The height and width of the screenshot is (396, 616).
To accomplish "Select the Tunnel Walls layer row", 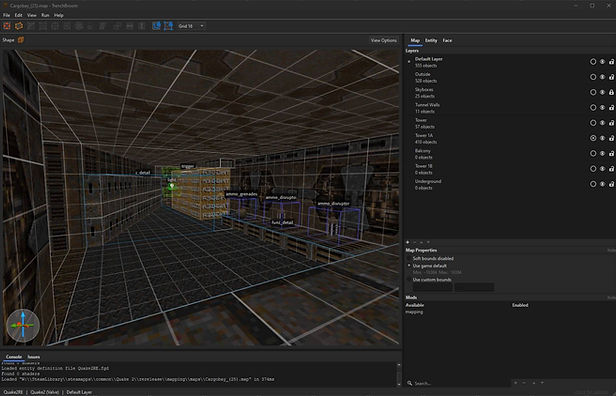I will (510, 108).
